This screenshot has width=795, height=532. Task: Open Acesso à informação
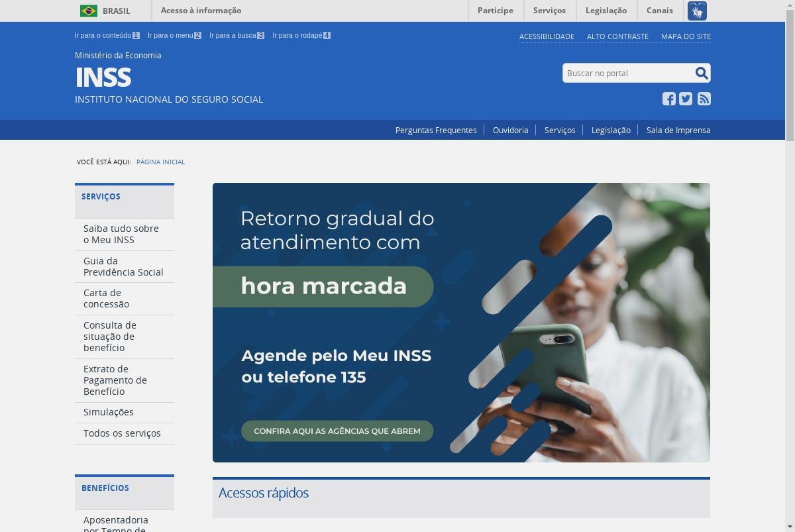[x=201, y=11]
